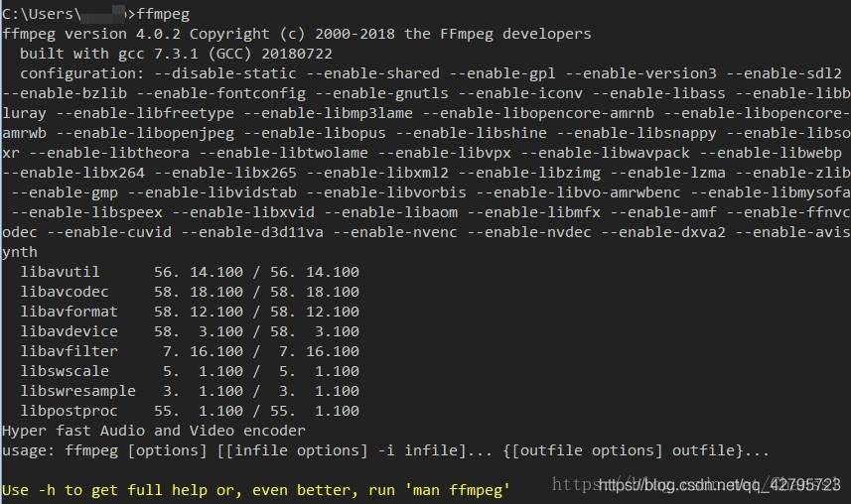Click the '{[outfile options] outfile}...' text
Viewport: 851px width, 504px height.
[636, 450]
